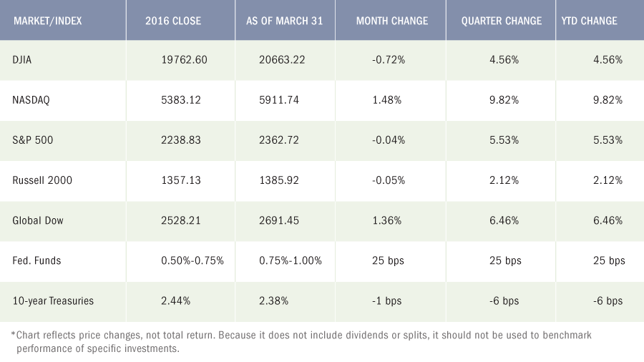Screen dimensions: 644x362
Task: Click the Fed. Funds row label
Action: [x=36, y=260]
